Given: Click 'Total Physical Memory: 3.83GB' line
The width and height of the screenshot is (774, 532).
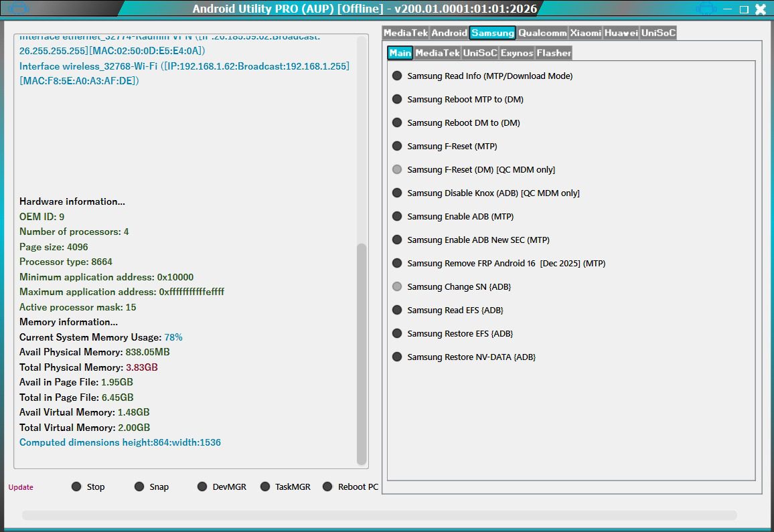Looking at the screenshot, I should pyautogui.click(x=88, y=367).
